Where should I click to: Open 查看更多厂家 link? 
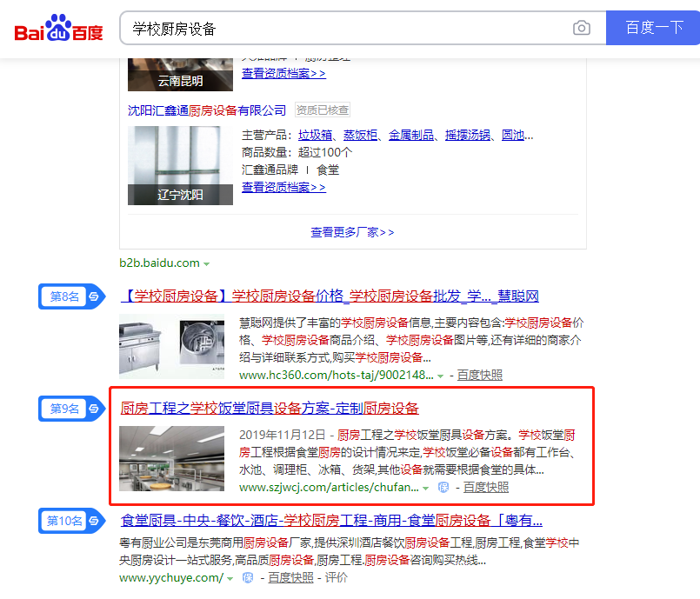(352, 232)
